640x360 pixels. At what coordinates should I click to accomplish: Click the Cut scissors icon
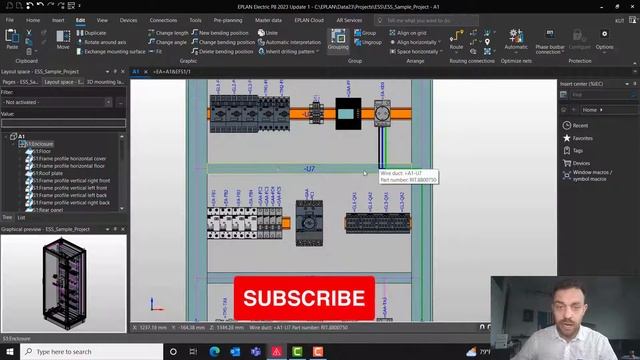29,32
